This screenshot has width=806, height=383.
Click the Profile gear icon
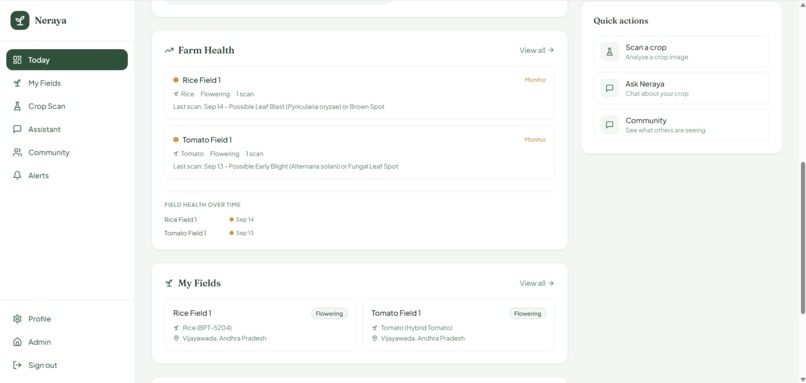pos(17,319)
